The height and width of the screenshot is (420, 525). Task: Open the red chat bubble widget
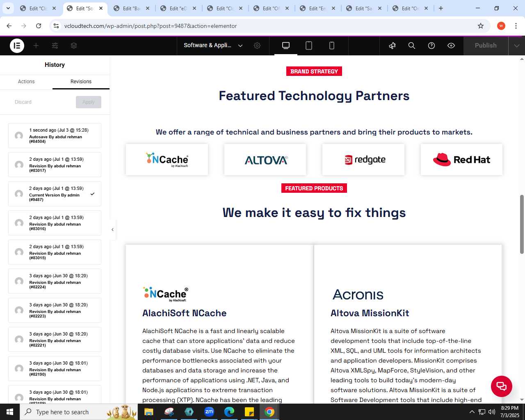click(502, 386)
